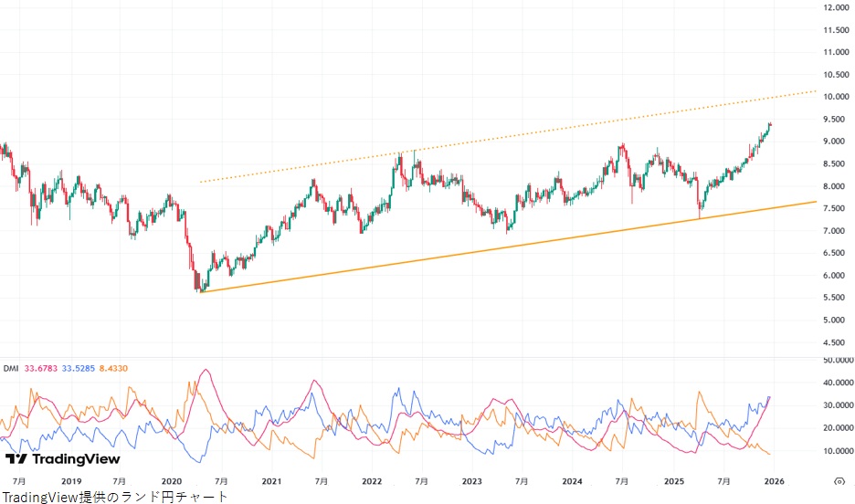Click the 2023 label on time axis
The height and width of the screenshot is (504, 855).
pyautogui.click(x=471, y=480)
